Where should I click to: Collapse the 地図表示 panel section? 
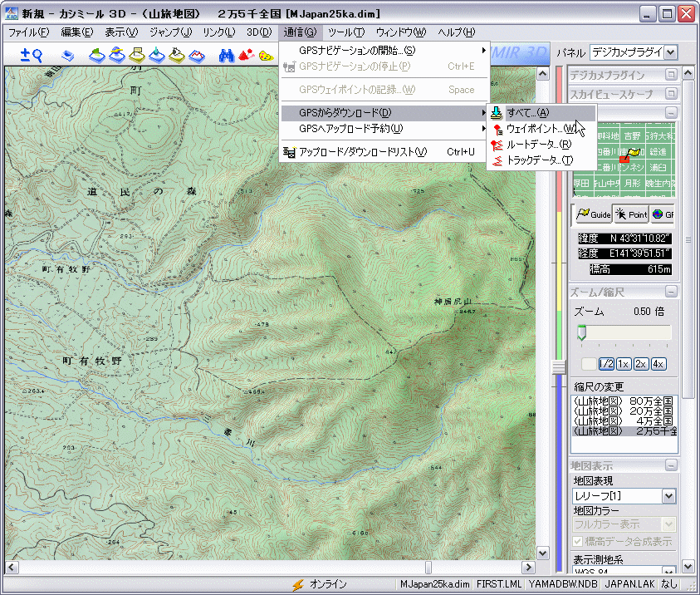[x=671, y=465]
